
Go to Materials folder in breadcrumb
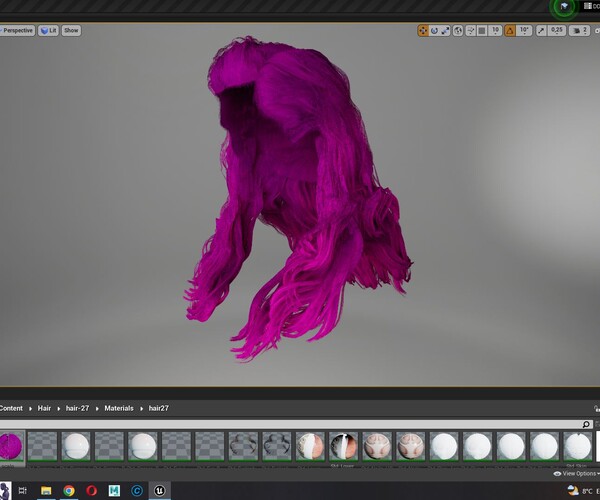[119, 408]
